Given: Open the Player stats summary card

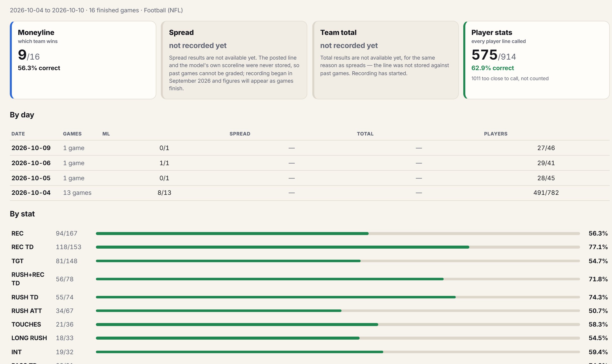Looking at the screenshot, I should click(537, 60).
